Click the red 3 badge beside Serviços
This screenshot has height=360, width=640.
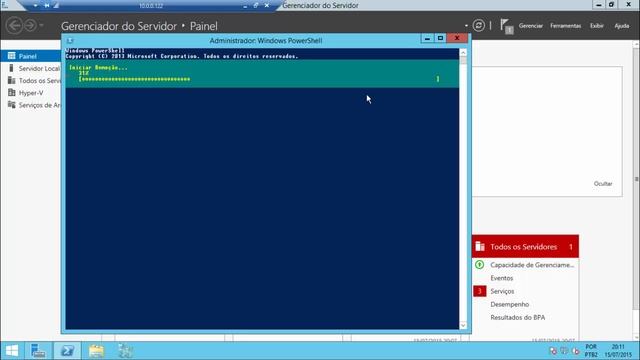coord(480,291)
